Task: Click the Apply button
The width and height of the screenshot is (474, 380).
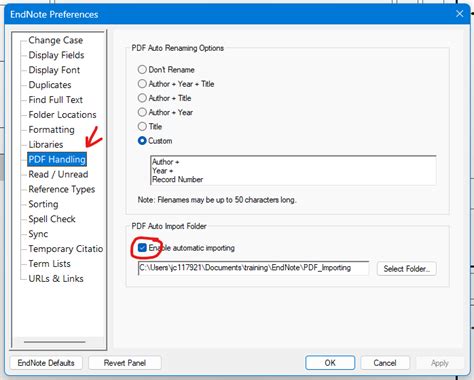Action: click(440, 363)
